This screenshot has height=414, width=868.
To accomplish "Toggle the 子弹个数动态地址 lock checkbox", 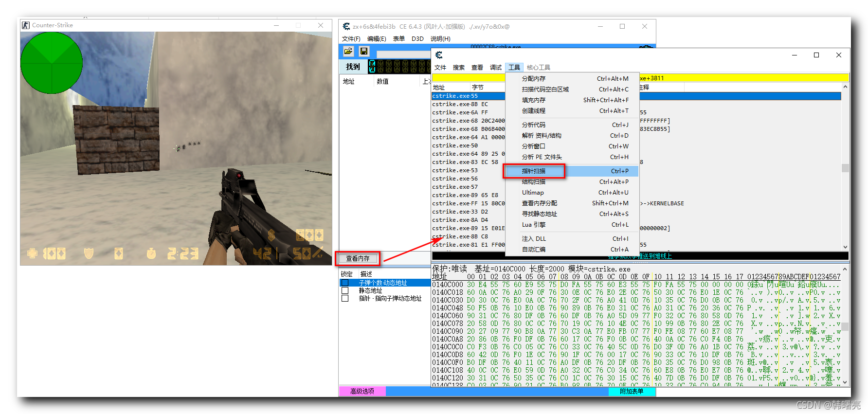I will click(345, 283).
